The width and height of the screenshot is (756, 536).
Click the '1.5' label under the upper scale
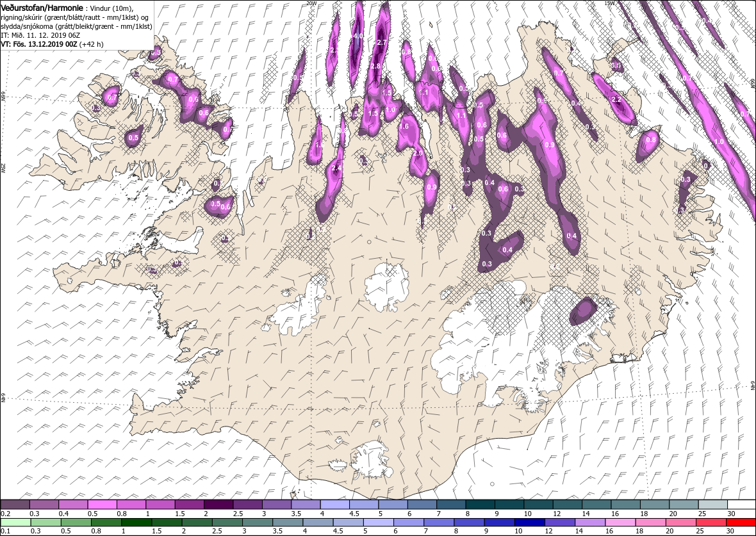click(179, 514)
